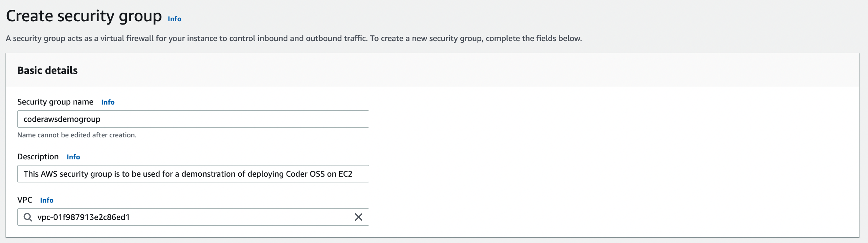Image resolution: width=868 pixels, height=243 pixels.
Task: Click the Create security group page title
Action: [x=84, y=16]
